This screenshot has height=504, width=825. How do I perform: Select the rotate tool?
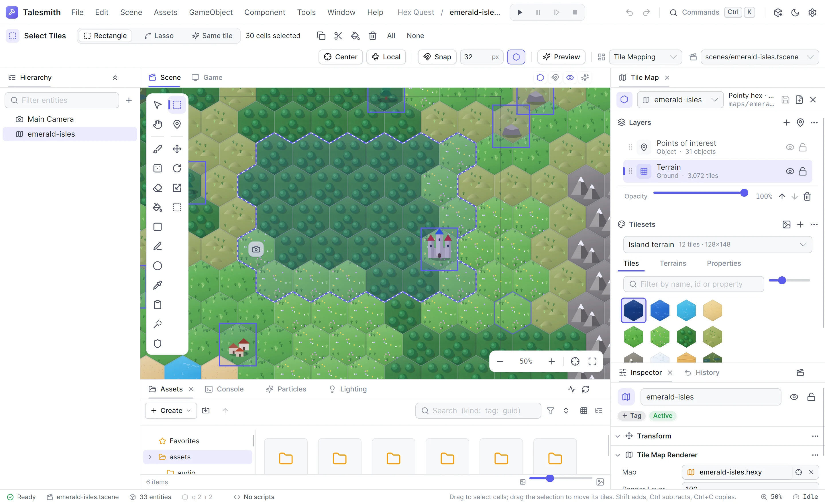(x=177, y=168)
